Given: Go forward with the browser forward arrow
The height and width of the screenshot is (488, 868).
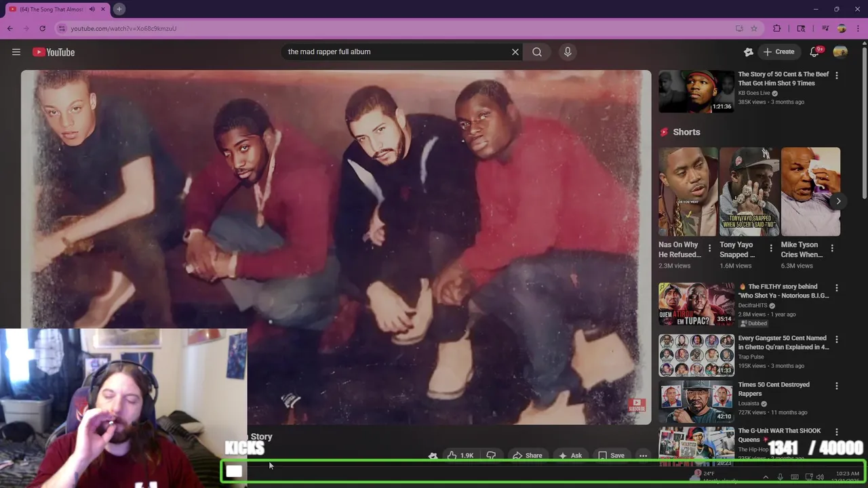Looking at the screenshot, I should pos(26,28).
